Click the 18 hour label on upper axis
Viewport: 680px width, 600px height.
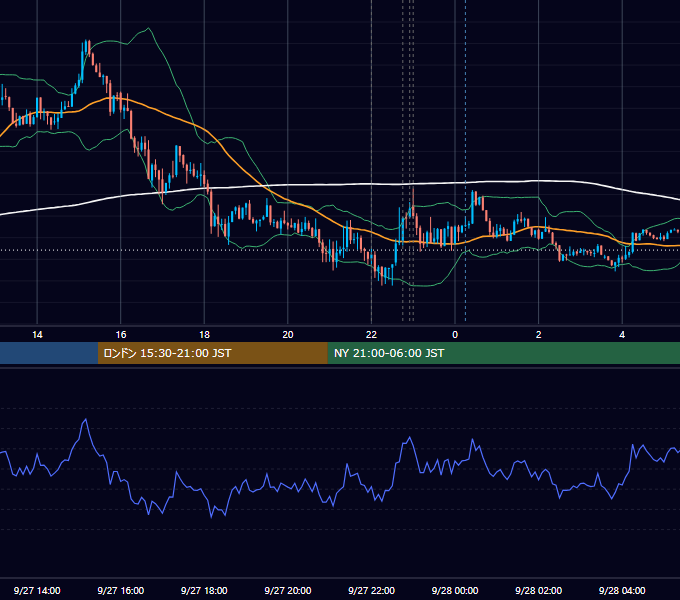(x=204, y=335)
